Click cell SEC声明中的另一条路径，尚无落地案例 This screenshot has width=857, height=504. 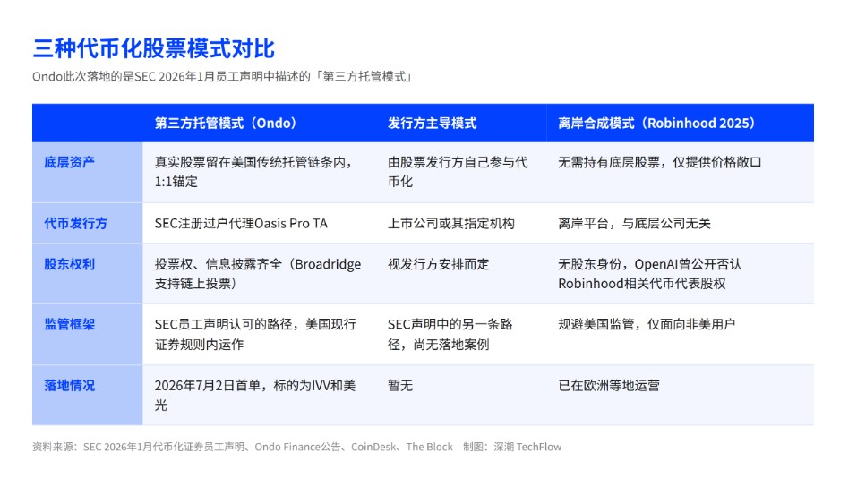[x=450, y=334]
